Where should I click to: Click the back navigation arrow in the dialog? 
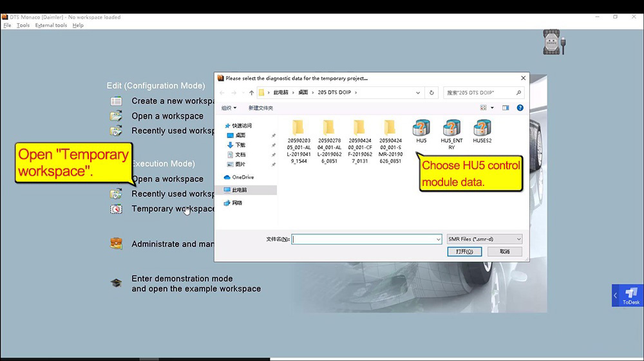[222, 93]
